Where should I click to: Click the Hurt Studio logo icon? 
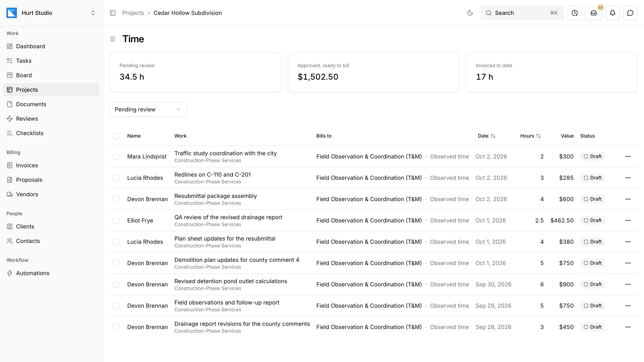12,13
